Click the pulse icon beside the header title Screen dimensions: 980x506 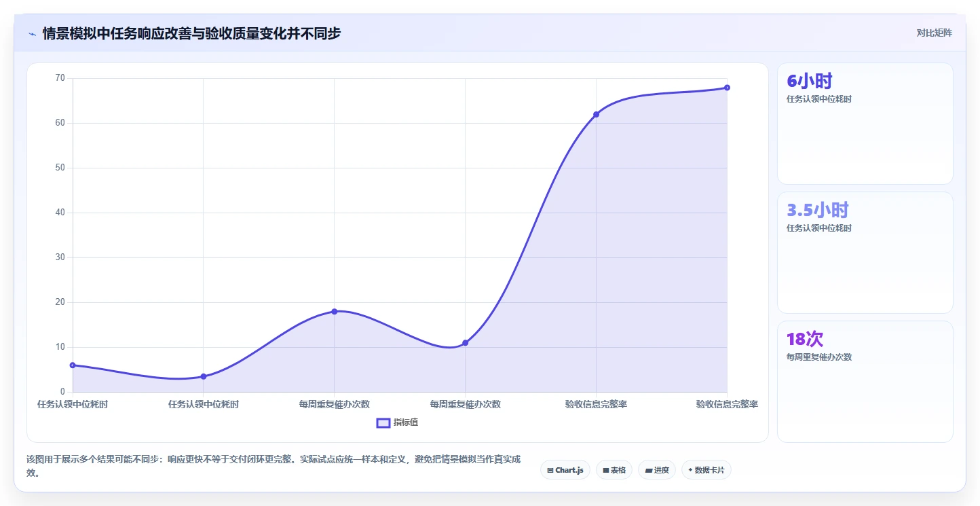pyautogui.click(x=32, y=33)
